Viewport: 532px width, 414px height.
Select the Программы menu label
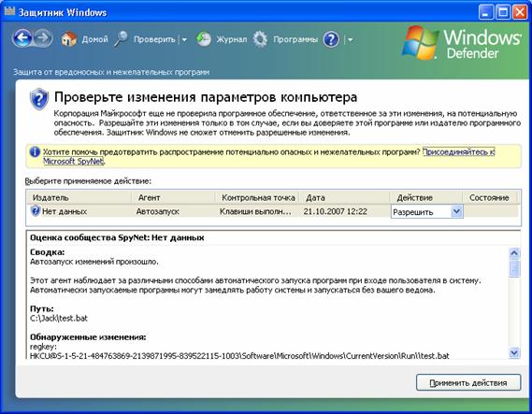point(295,39)
